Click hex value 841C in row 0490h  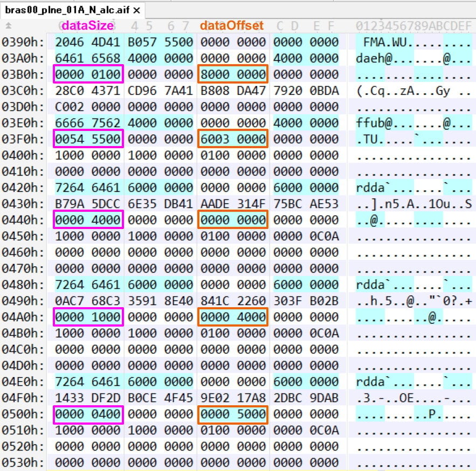click(215, 301)
